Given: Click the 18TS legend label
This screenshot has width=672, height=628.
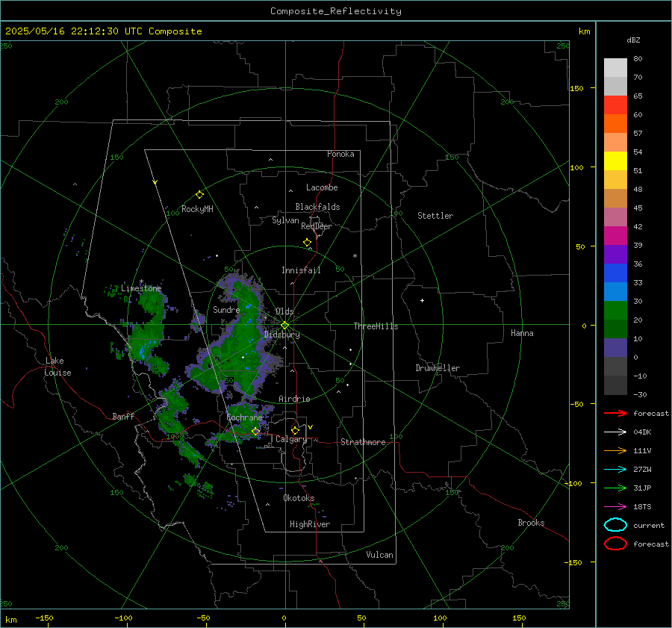Looking at the screenshot, I should point(642,507).
